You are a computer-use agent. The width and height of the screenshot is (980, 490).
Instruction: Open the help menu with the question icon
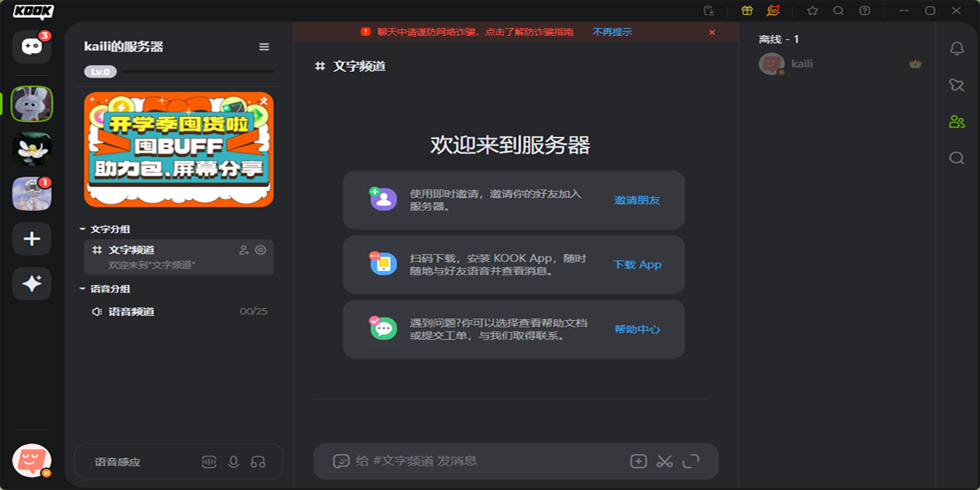866,11
